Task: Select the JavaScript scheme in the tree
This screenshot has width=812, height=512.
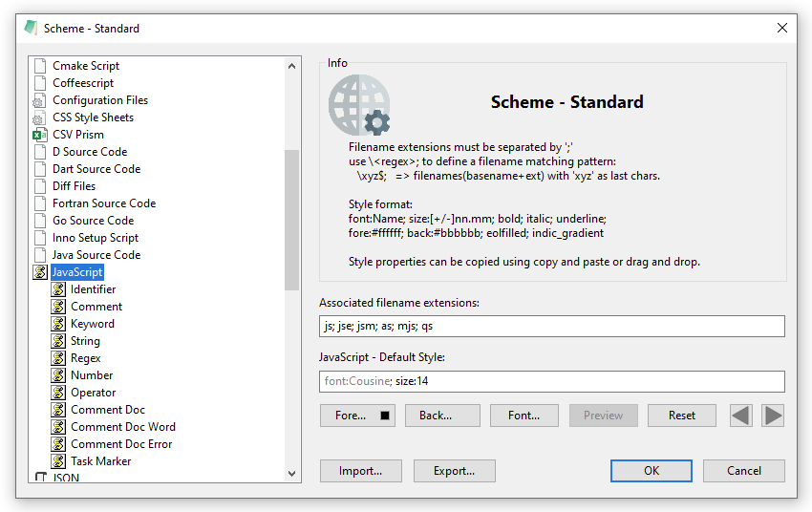Action: click(77, 272)
